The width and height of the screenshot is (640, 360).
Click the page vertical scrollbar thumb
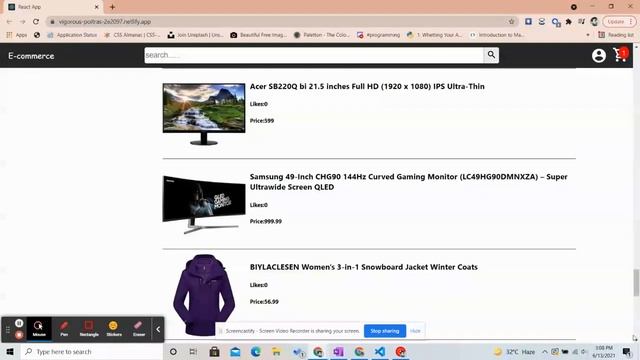pos(636,282)
